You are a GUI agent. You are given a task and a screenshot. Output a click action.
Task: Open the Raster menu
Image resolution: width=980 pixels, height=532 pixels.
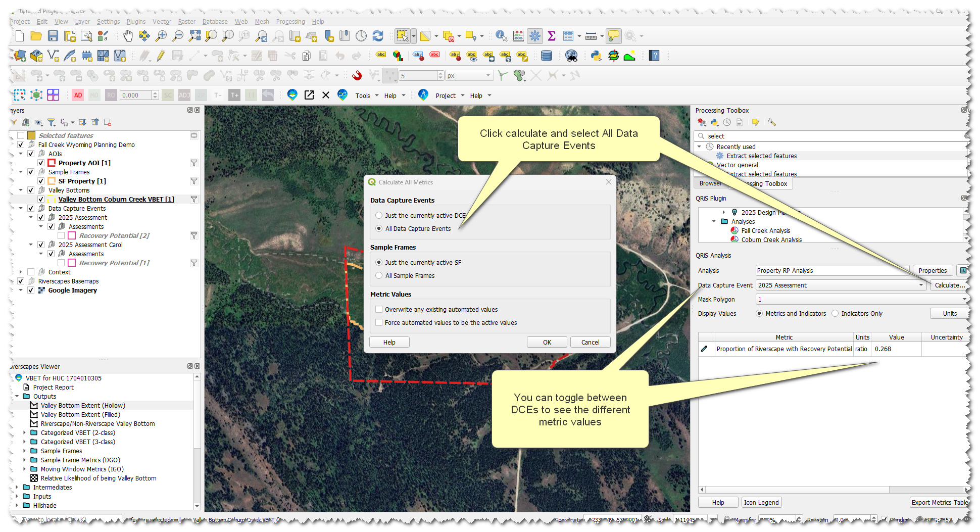[186, 22]
